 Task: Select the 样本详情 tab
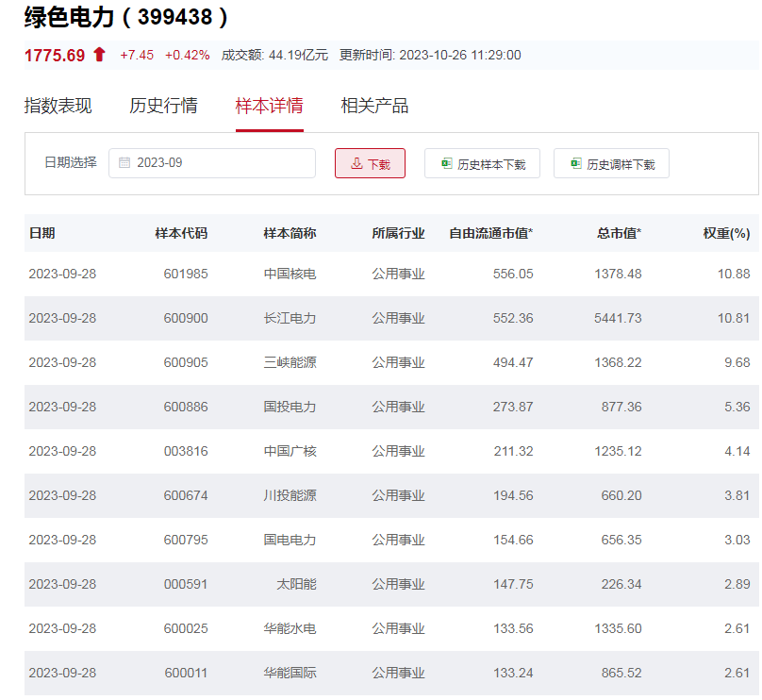269,106
